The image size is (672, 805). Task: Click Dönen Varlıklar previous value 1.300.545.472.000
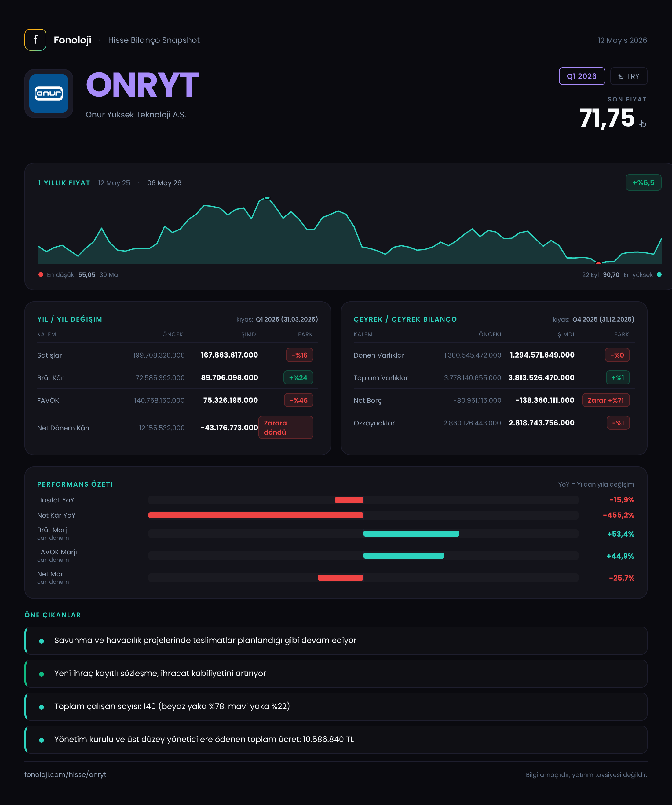click(473, 355)
